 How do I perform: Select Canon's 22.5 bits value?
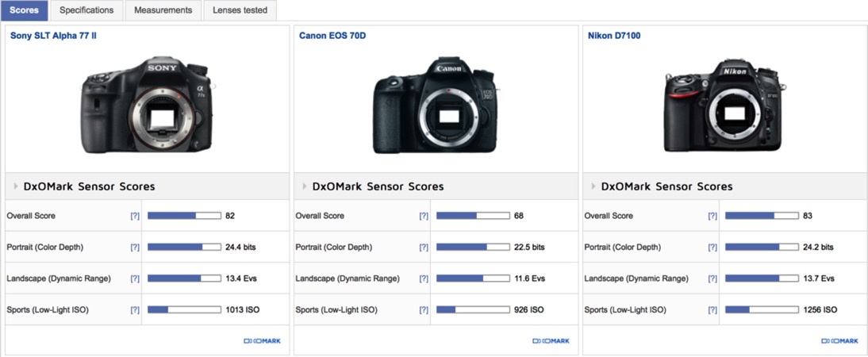530,248
